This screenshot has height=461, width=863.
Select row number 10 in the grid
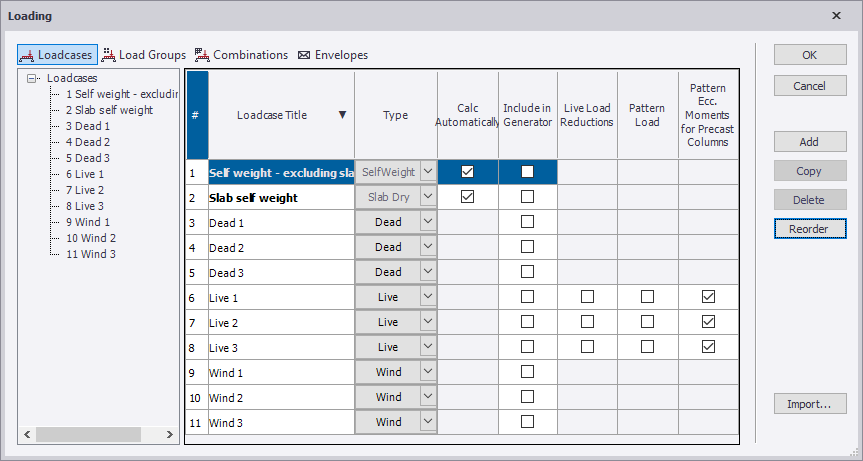click(197, 398)
